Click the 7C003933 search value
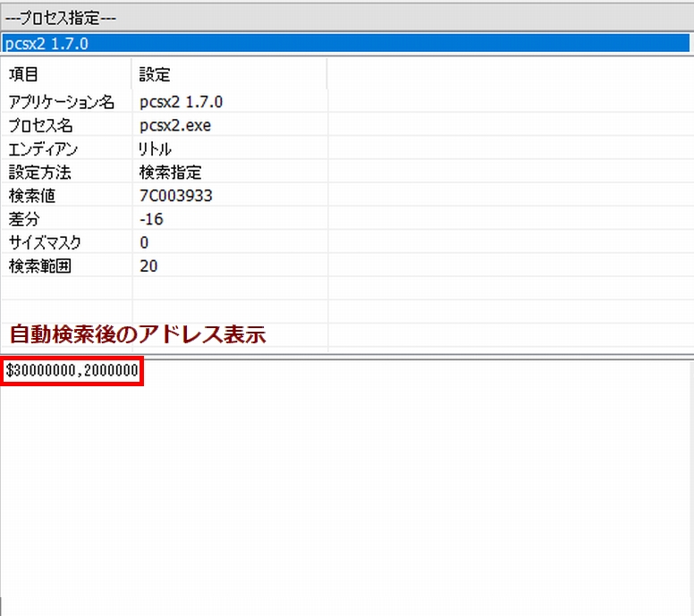The image size is (694, 616). pos(176,196)
